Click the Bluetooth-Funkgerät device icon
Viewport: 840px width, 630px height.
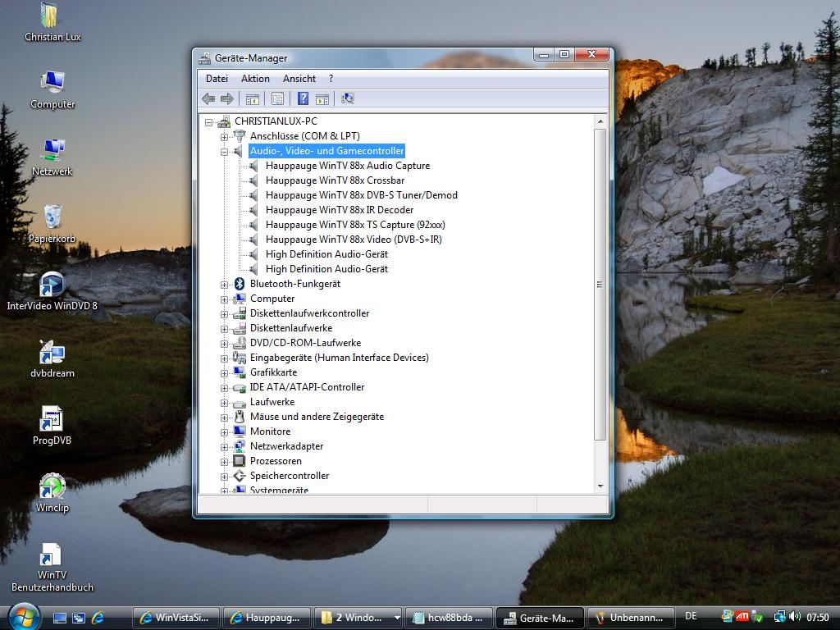coord(240,284)
